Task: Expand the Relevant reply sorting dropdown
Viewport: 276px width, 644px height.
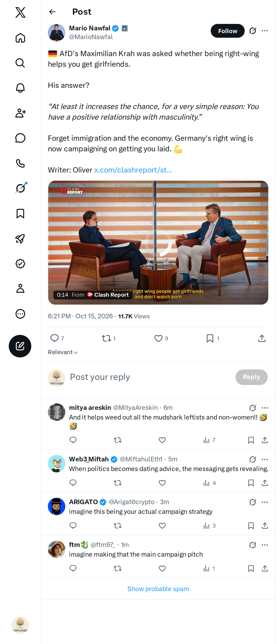Action: 63,352
